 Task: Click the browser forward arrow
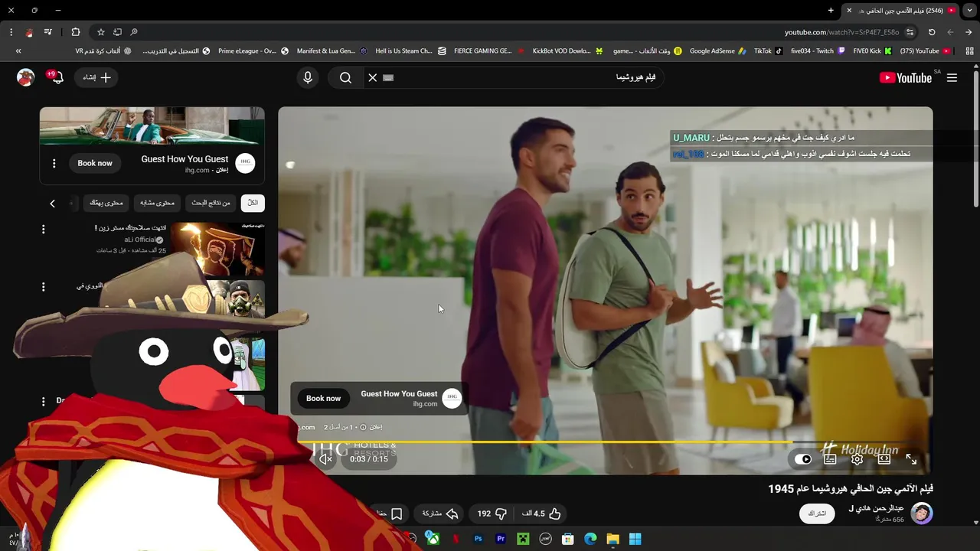click(x=950, y=32)
